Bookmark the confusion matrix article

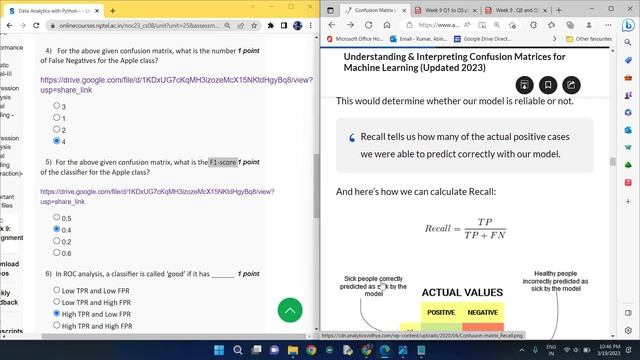pyautogui.click(x=548, y=85)
